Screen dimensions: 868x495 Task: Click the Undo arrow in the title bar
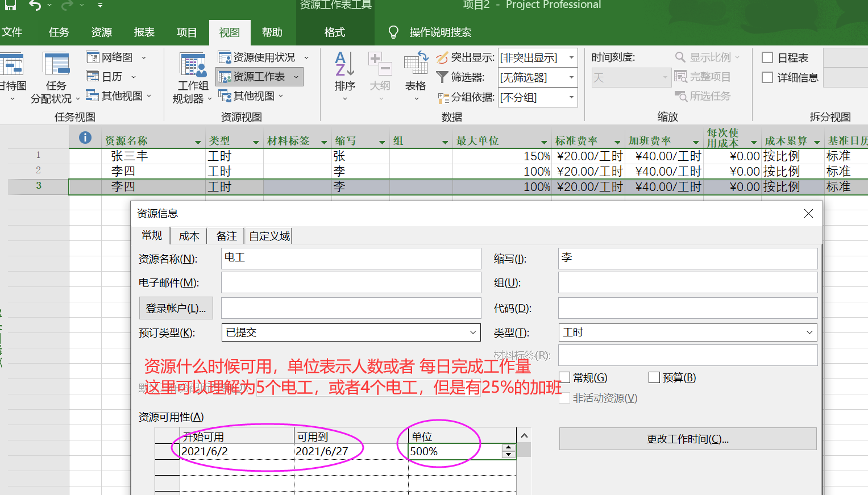click(x=35, y=6)
